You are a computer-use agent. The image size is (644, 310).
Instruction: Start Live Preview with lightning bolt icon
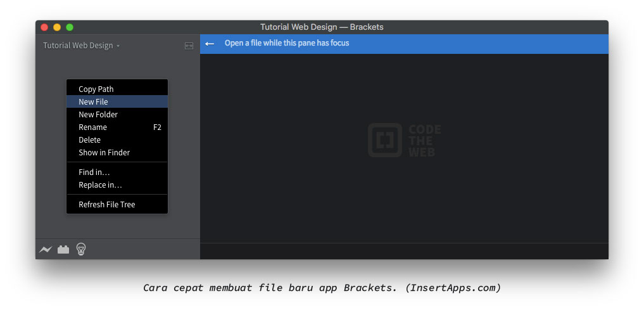(x=46, y=250)
